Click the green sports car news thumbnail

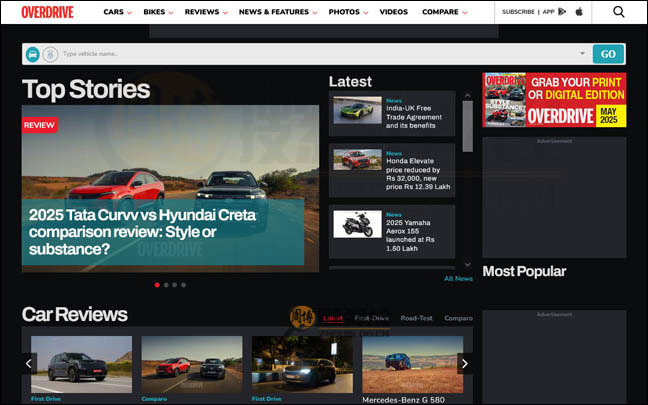coord(357,110)
